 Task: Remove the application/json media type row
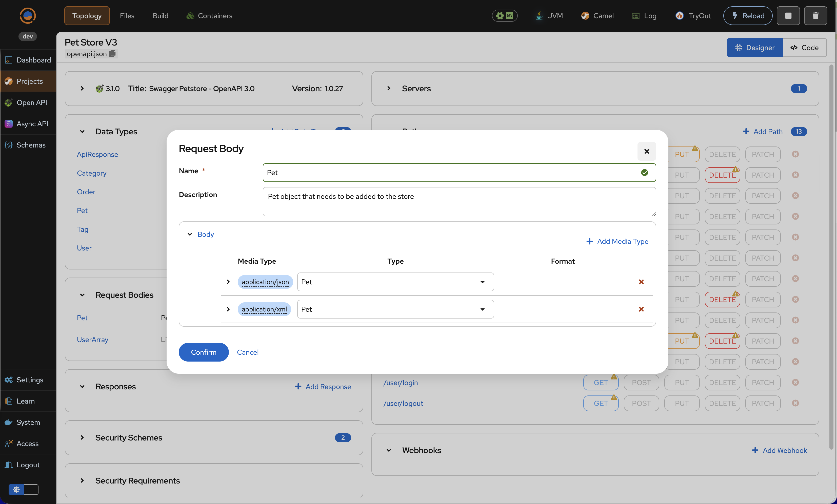(641, 282)
